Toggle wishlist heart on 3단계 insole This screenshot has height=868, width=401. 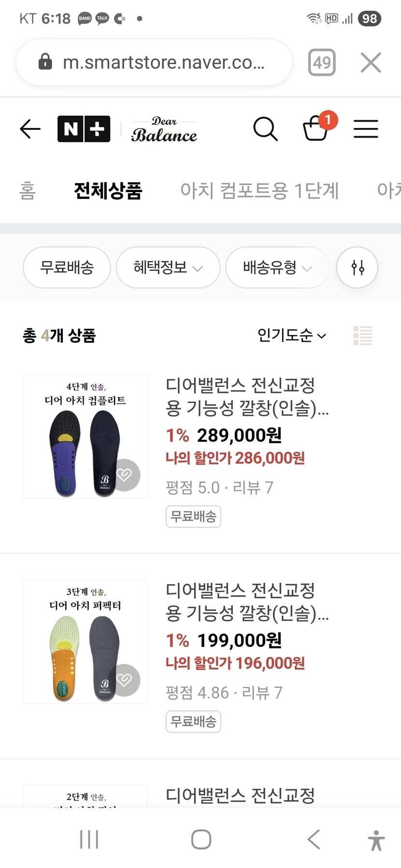[124, 680]
